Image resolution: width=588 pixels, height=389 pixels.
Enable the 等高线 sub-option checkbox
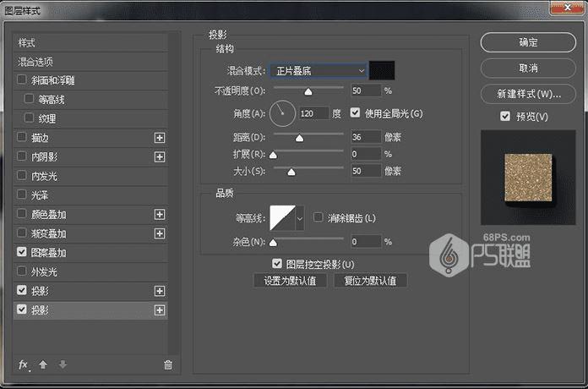[x=29, y=99]
